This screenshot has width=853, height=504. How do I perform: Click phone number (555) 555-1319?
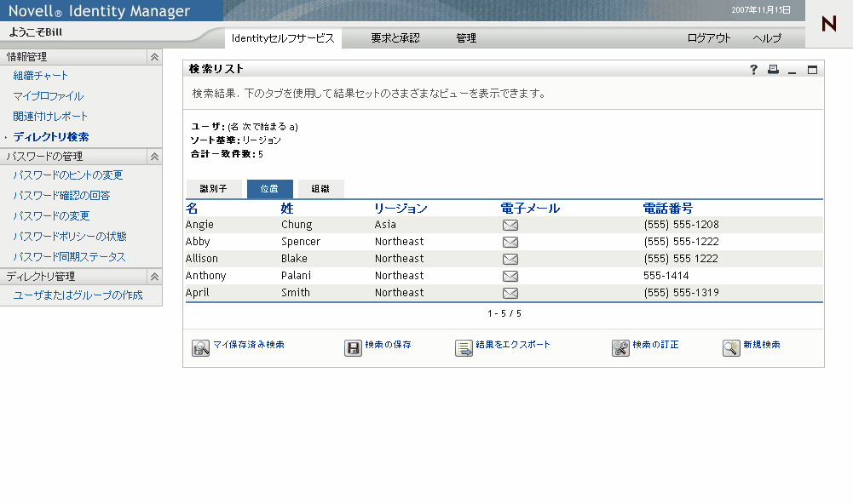pos(682,293)
